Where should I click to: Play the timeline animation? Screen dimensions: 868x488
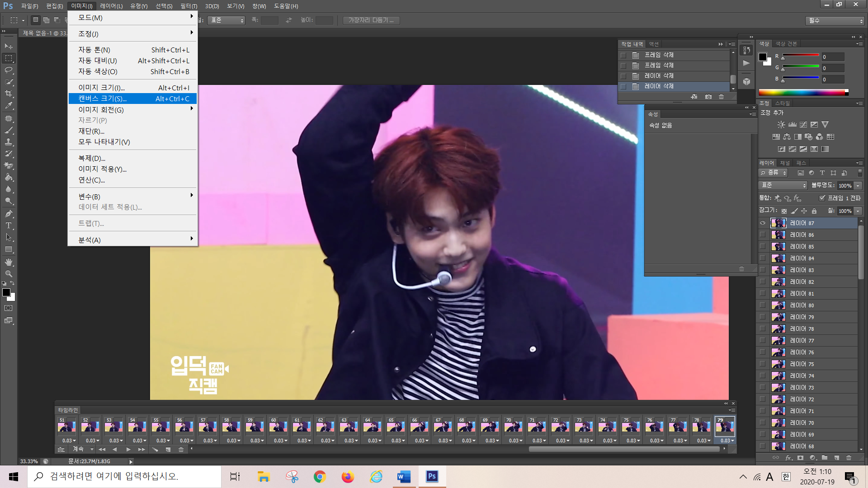(128, 450)
